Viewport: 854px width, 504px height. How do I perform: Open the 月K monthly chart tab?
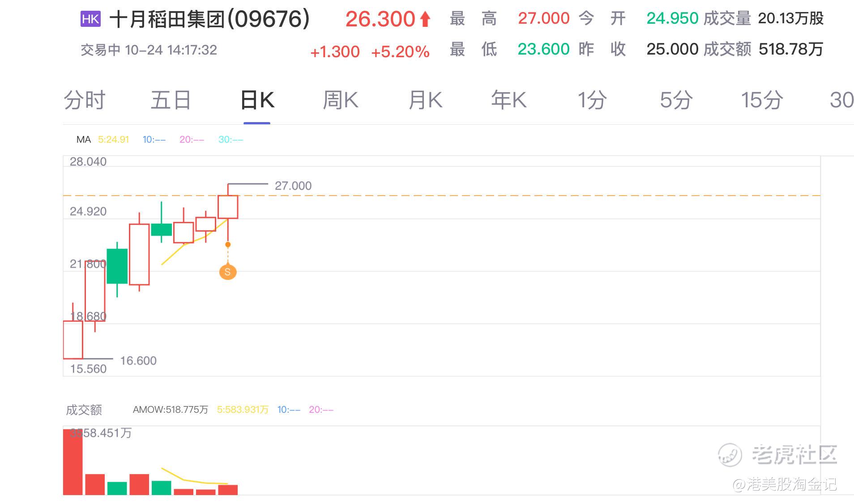point(425,100)
